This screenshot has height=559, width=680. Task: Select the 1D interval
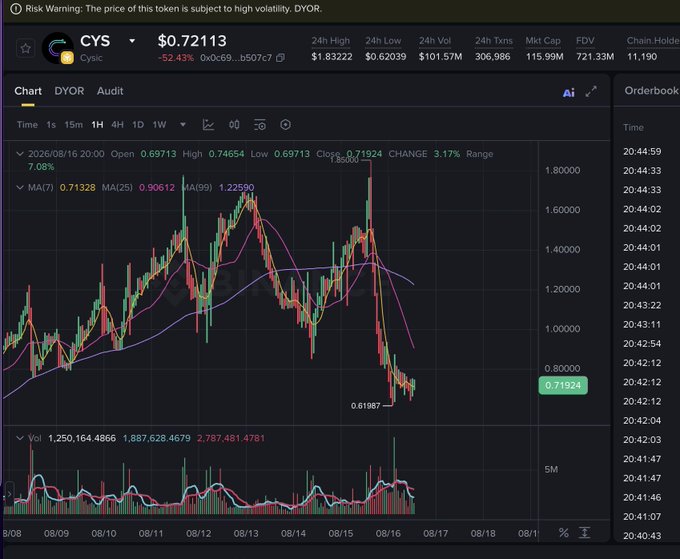pyautogui.click(x=138, y=125)
